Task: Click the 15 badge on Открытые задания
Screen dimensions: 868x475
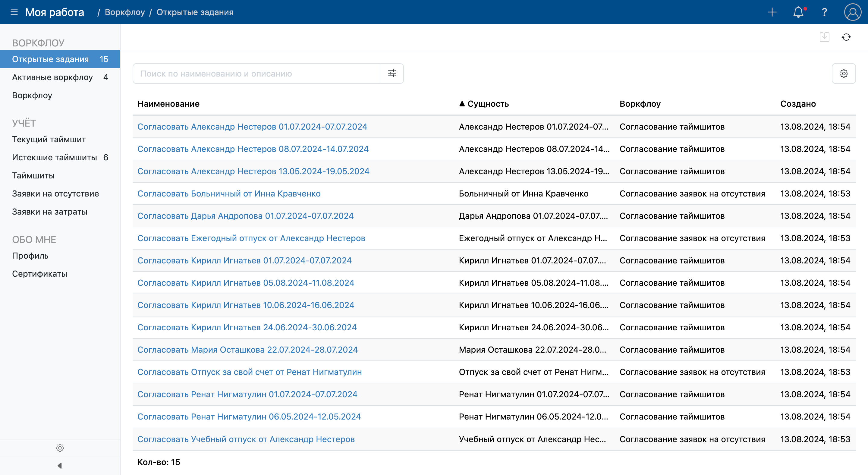Action: 104,59
